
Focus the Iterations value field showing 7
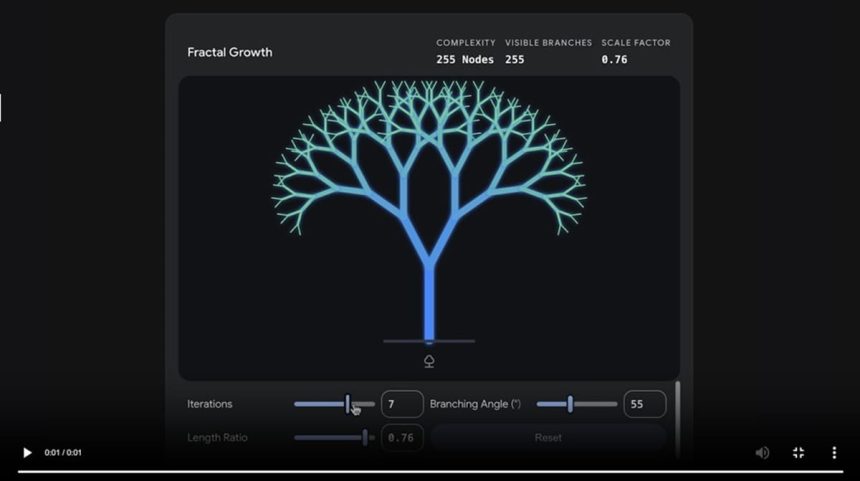pos(402,404)
